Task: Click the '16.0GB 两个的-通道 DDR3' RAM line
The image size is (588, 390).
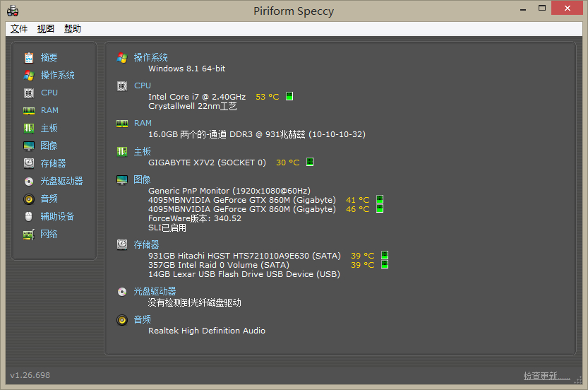Action: [x=257, y=134]
